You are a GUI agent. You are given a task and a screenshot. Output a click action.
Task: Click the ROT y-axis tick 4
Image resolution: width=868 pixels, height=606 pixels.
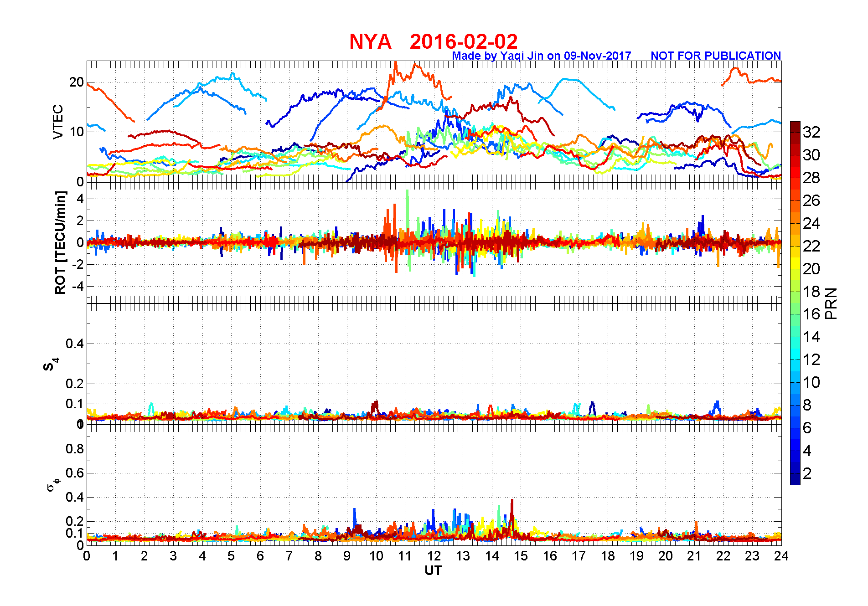[80, 199]
